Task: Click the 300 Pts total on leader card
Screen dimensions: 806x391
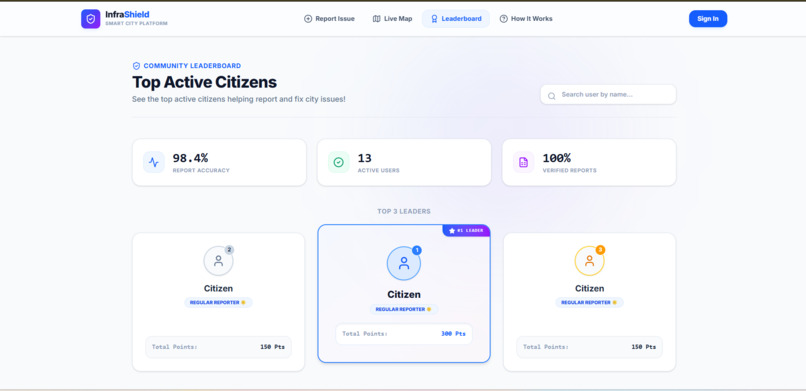Action: 453,334
